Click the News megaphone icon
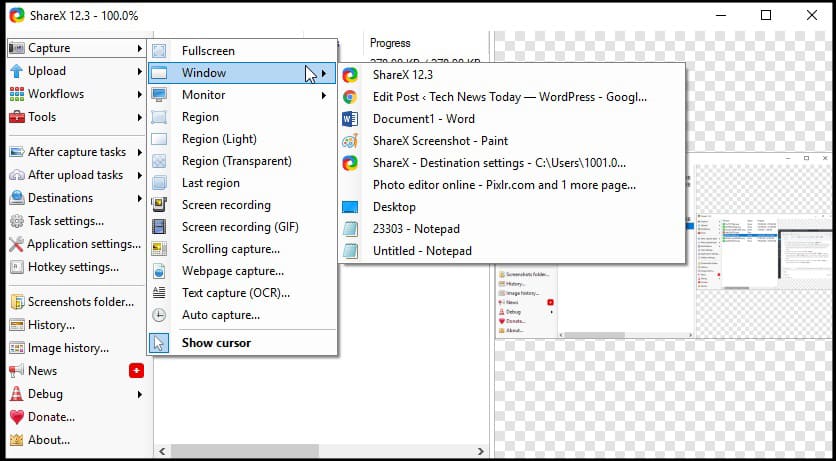Viewport: 836px width, 461px height. coord(17,371)
